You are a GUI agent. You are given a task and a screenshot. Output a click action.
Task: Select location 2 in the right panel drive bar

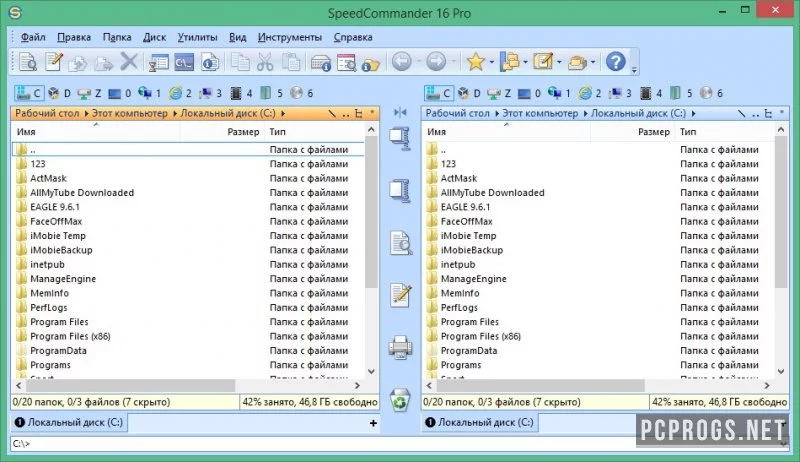point(590,93)
